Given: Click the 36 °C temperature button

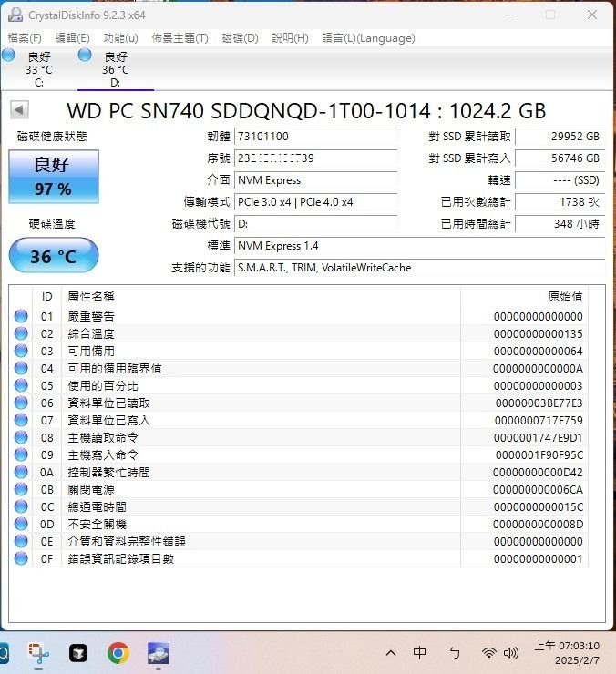Looking at the screenshot, I should pos(54,256).
